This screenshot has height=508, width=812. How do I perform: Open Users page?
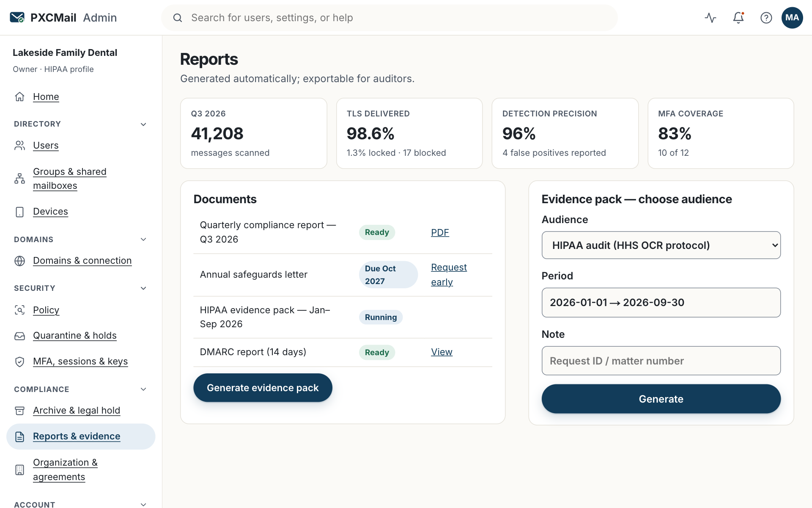(x=46, y=146)
